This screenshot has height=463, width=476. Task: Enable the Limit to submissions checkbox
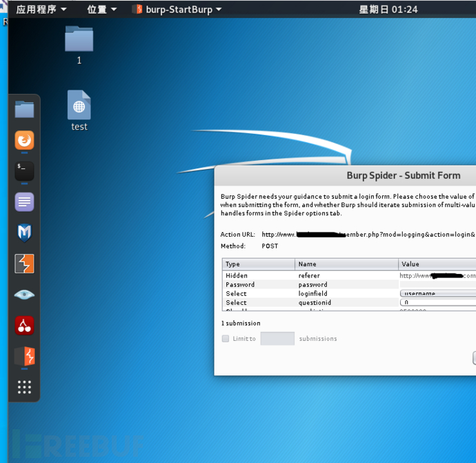[x=226, y=339]
